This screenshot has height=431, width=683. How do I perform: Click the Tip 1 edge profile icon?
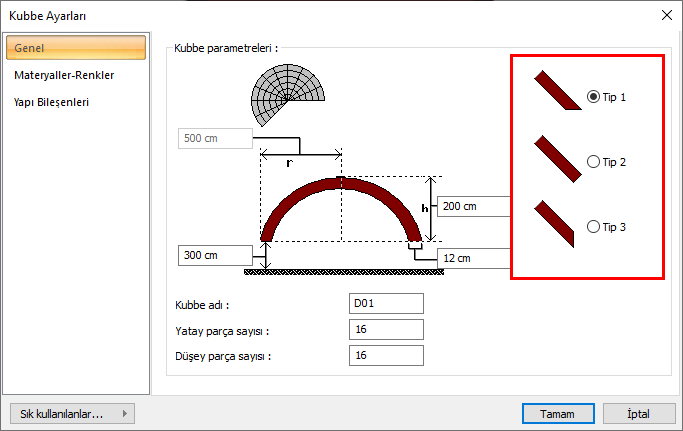click(x=558, y=90)
